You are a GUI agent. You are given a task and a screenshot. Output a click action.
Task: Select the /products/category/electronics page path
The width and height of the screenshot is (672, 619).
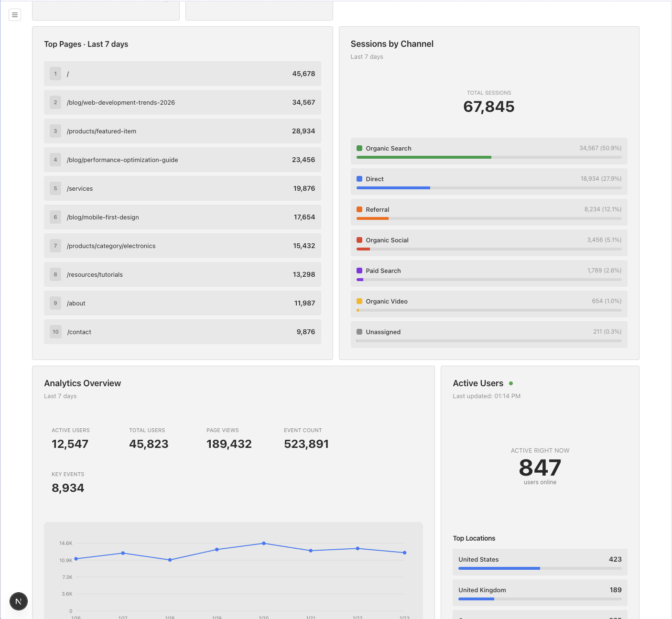(x=111, y=246)
